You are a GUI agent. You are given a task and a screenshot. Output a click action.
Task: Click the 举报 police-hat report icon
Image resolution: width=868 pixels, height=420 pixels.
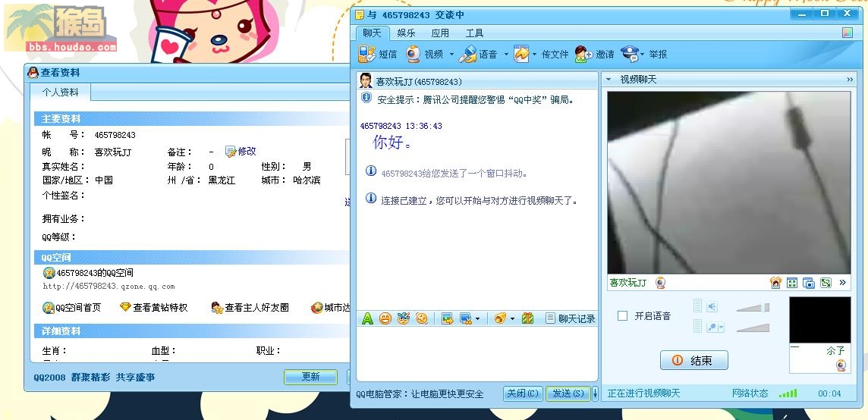pyautogui.click(x=630, y=54)
